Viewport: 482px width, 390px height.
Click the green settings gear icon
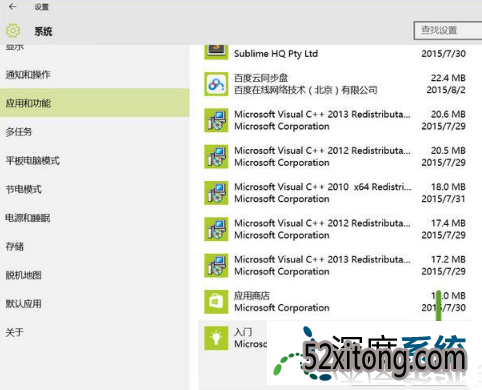(13, 31)
